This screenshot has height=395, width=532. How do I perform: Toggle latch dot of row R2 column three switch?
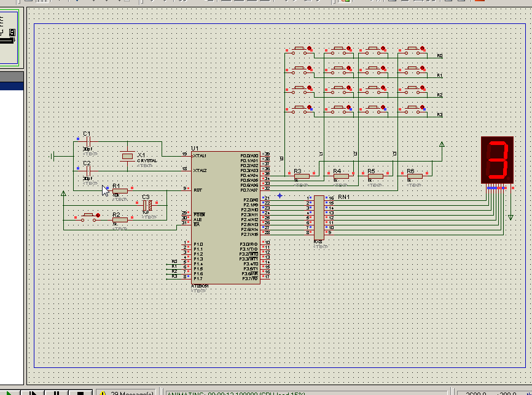coord(383,88)
